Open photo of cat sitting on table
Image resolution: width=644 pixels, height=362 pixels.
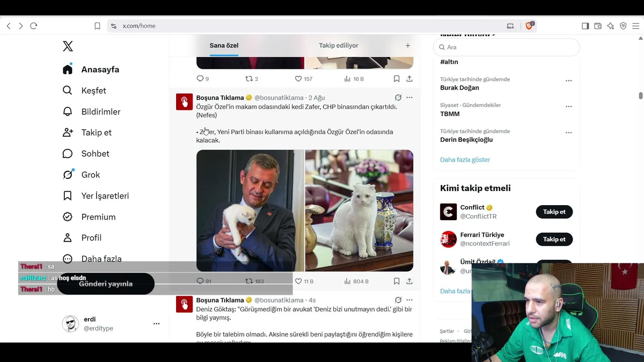[359, 211]
